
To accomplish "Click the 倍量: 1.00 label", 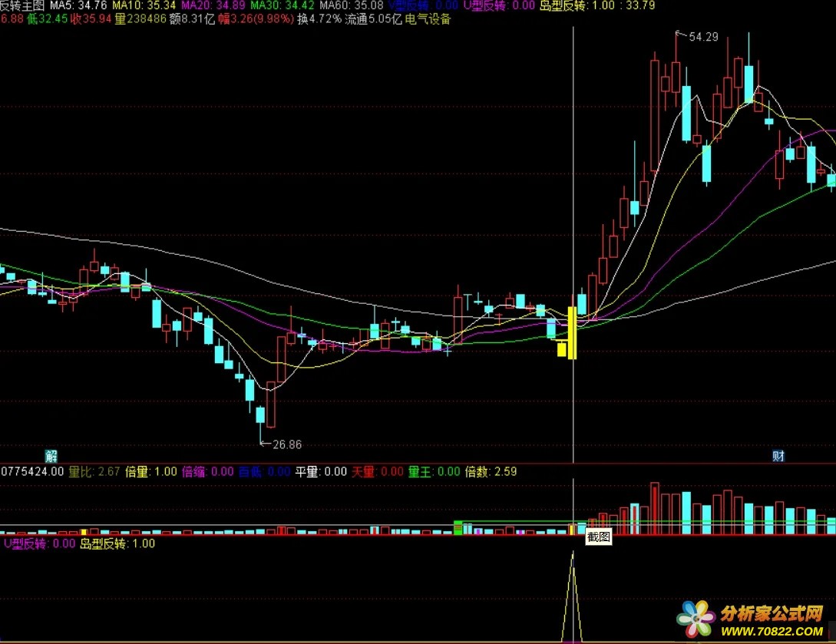I will coord(151,472).
